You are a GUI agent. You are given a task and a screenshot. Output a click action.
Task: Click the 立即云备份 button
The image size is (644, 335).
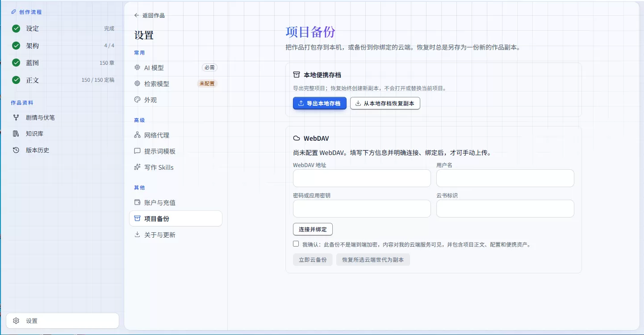(x=313, y=260)
